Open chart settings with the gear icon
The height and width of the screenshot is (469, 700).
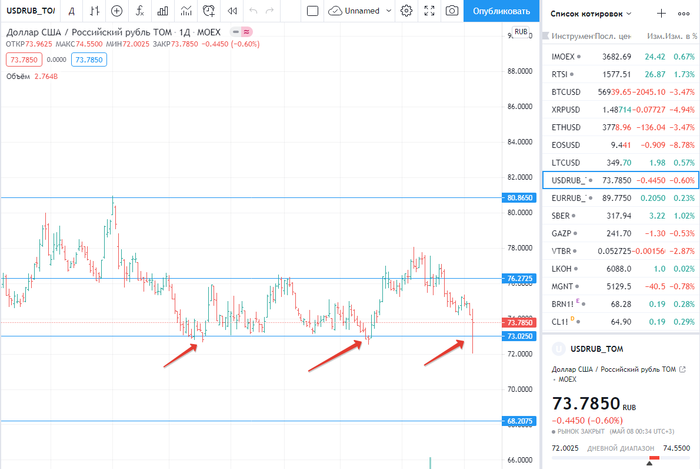tap(406, 11)
